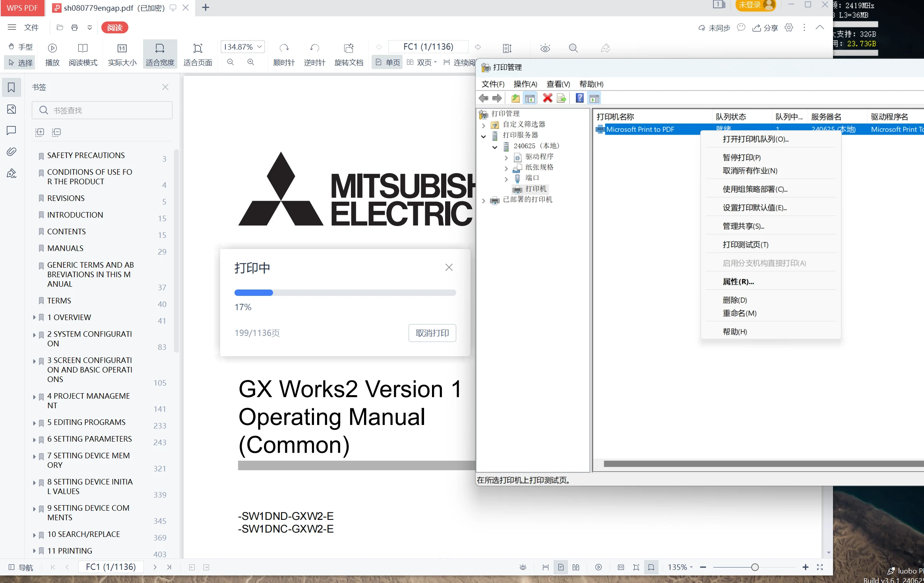Viewport: 924px width, 583px height.
Task: Choose 属性(R)... from context menu
Action: pos(771,282)
